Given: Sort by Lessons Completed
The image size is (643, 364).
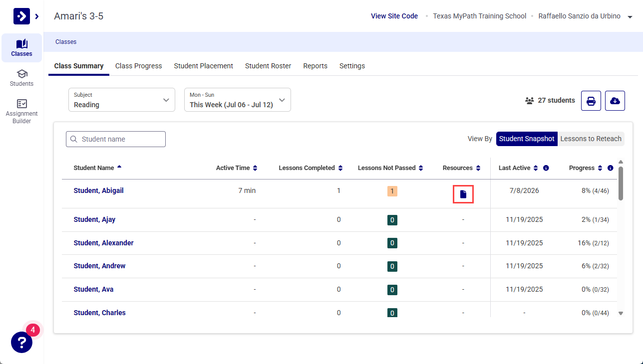Looking at the screenshot, I should [340, 168].
